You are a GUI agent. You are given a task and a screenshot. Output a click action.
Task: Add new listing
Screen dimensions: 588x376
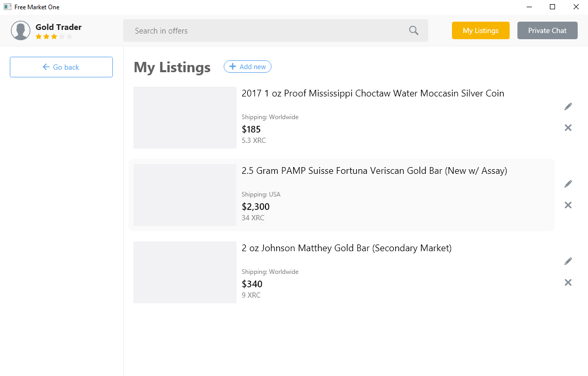[247, 67]
